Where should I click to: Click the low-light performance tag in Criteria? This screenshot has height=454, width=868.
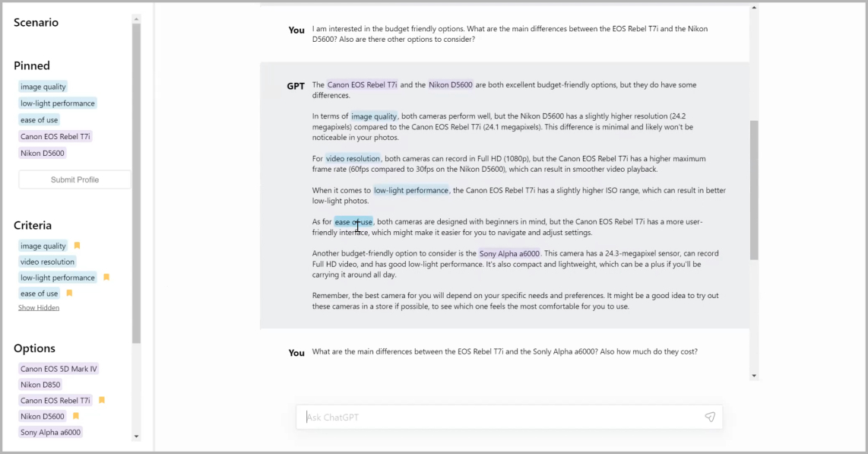point(58,278)
